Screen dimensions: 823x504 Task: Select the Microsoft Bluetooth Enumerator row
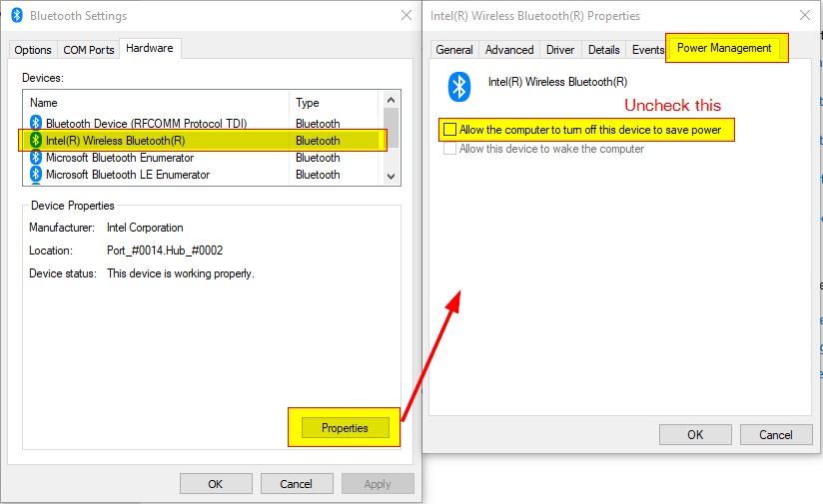point(202,158)
